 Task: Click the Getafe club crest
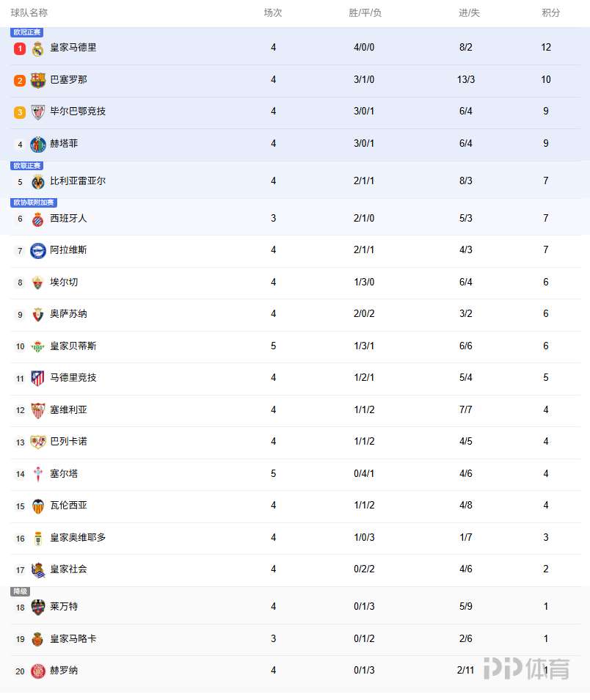(x=38, y=144)
